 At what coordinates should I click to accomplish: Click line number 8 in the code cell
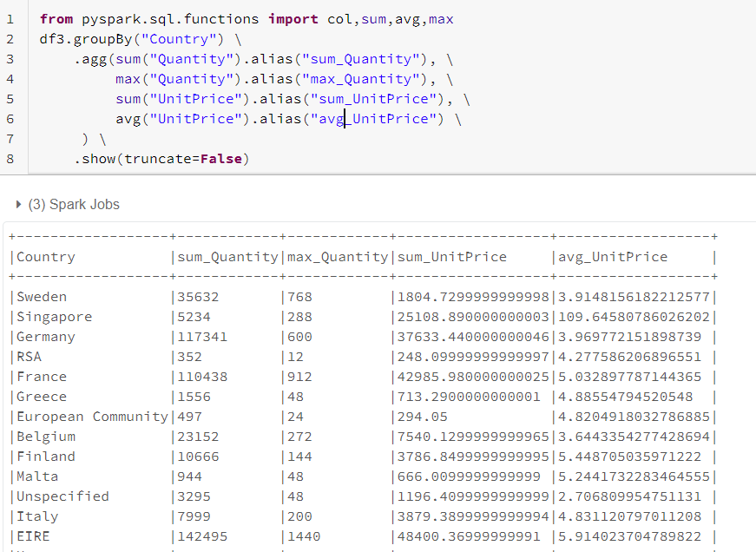click(9, 158)
